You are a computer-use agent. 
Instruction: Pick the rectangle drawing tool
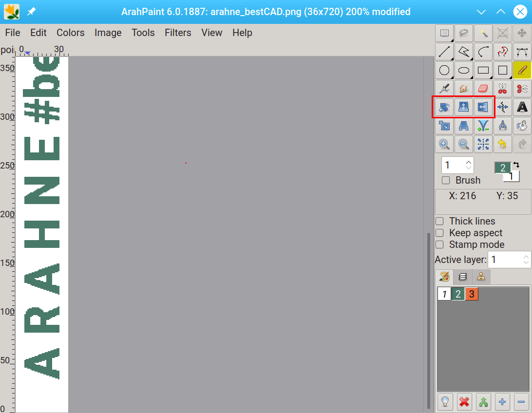click(483, 70)
